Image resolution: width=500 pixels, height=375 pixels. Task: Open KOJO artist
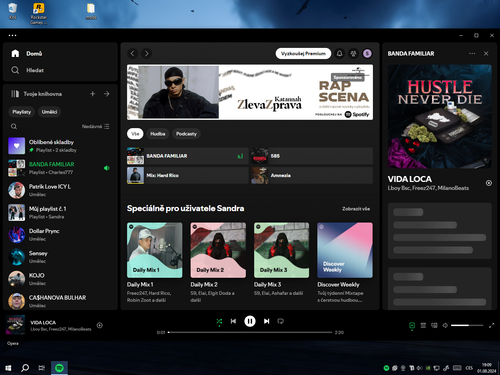(x=60, y=279)
